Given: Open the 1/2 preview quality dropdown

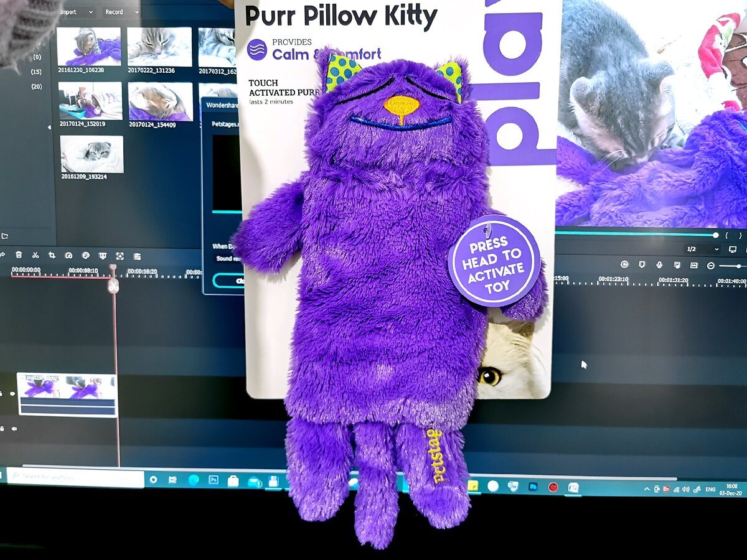Looking at the screenshot, I should tap(703, 249).
